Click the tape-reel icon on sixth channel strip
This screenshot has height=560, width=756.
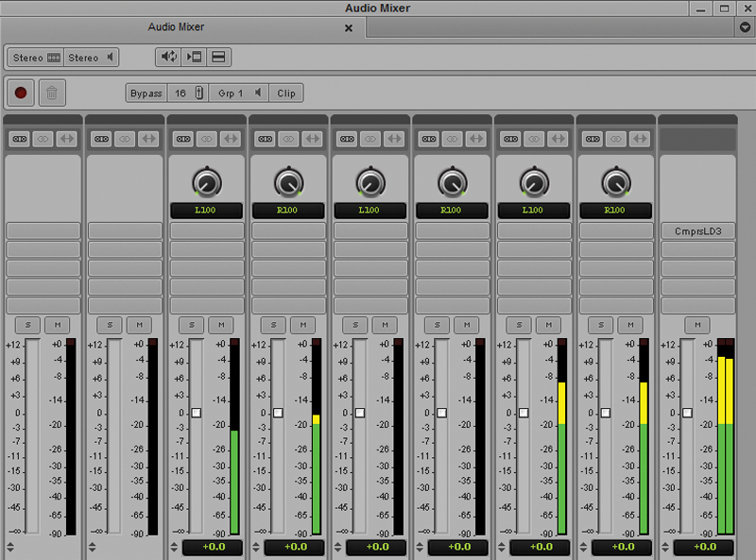pos(429,139)
